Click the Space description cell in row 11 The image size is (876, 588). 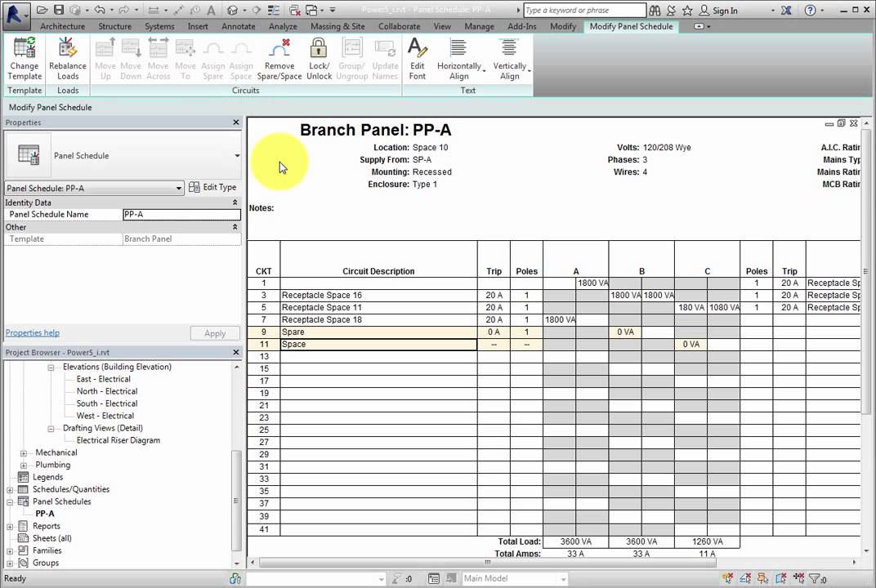click(x=378, y=344)
